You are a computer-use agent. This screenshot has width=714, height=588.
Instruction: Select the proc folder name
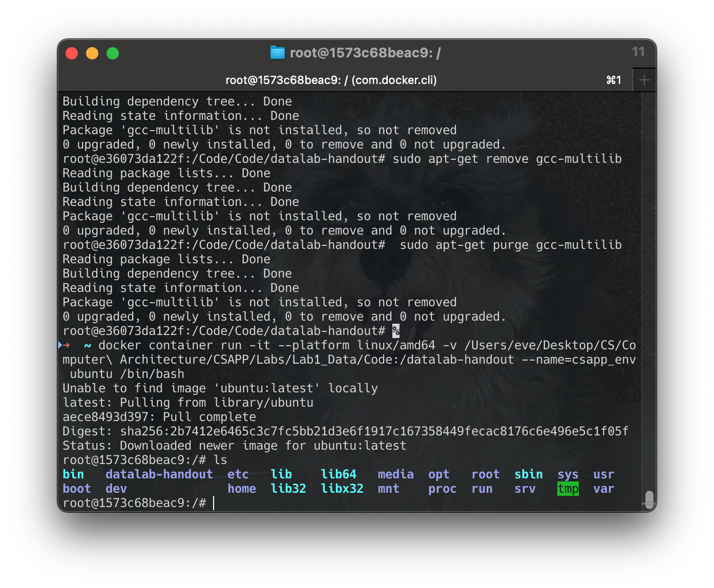point(442,489)
